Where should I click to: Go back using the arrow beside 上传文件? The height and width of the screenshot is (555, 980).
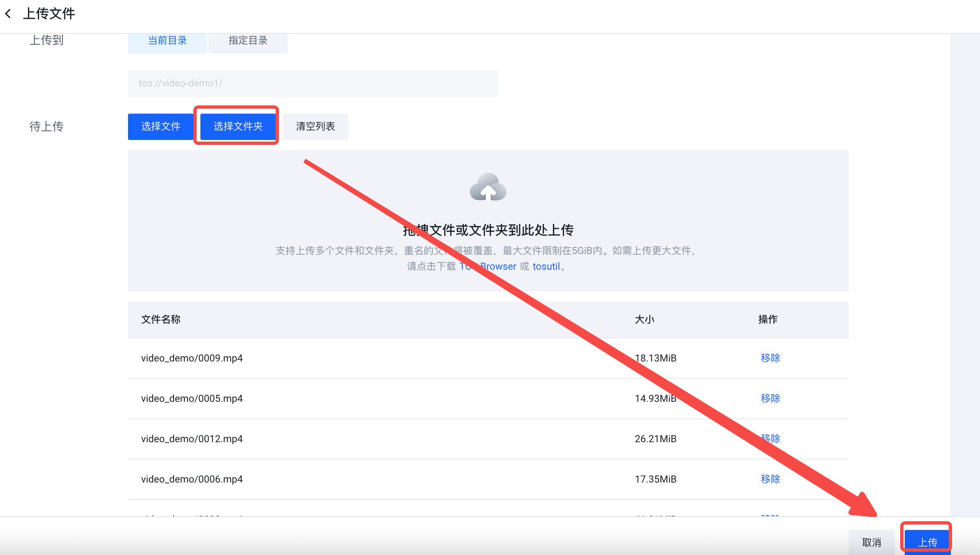tap(8, 14)
